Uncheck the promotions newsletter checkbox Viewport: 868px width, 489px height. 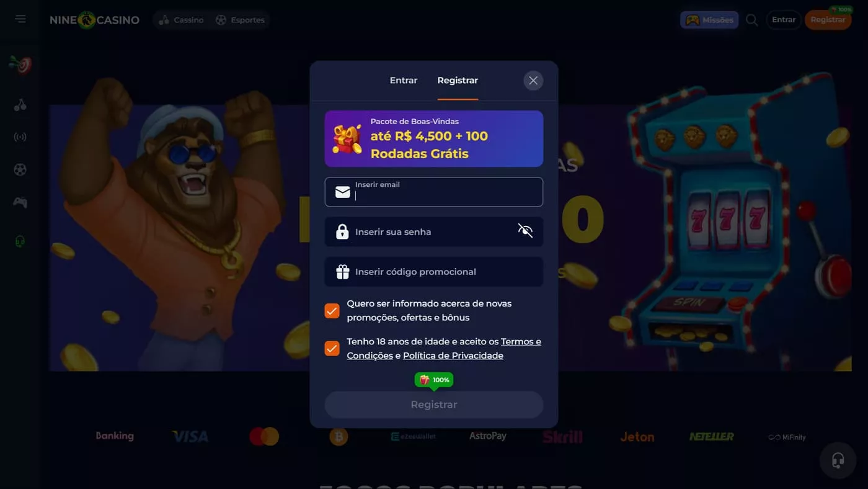click(332, 311)
